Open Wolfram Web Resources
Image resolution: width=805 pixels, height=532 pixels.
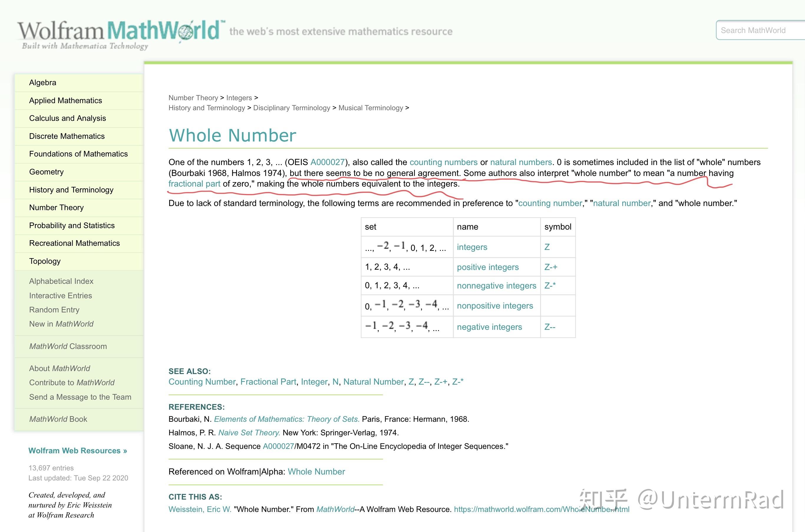[78, 451]
